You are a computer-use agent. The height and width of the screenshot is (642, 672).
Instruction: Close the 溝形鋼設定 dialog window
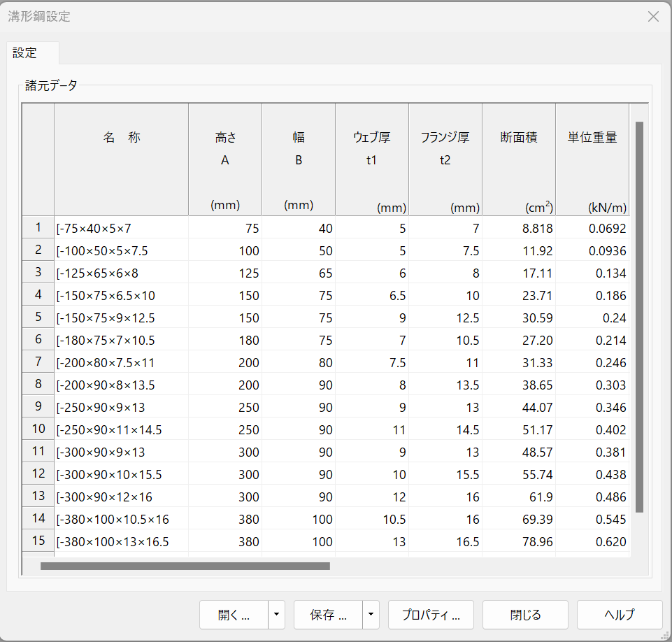[653, 17]
